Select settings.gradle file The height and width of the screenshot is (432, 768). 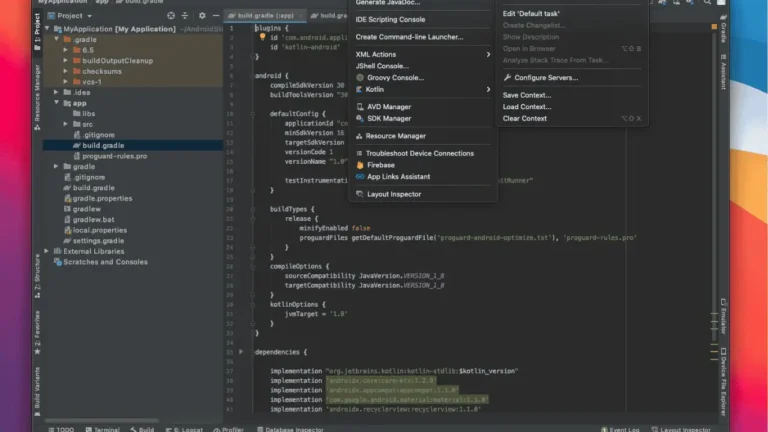point(94,241)
